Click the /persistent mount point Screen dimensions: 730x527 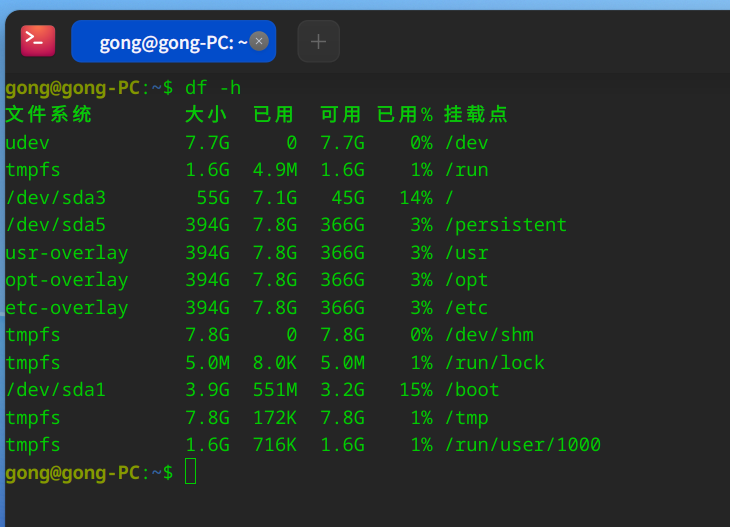pyautogui.click(x=506, y=225)
